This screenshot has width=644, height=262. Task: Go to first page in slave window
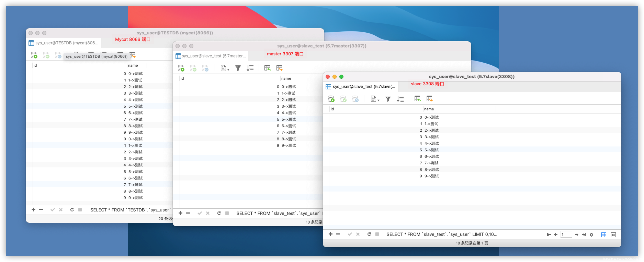(549, 235)
